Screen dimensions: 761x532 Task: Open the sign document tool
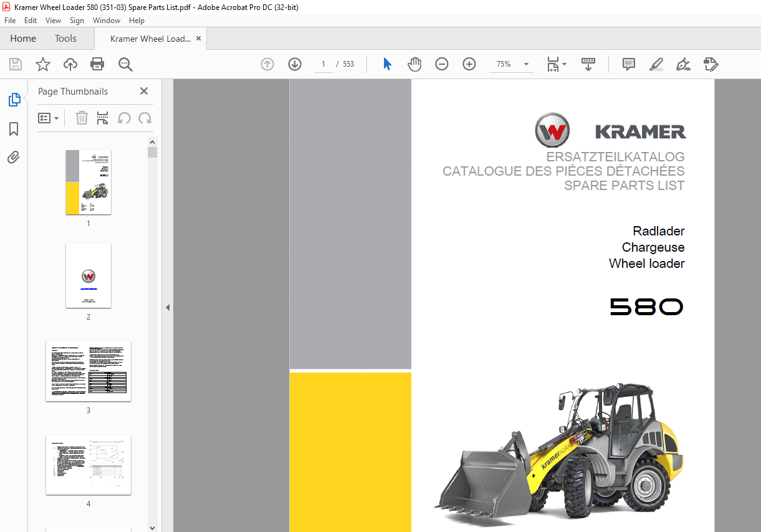pos(684,64)
